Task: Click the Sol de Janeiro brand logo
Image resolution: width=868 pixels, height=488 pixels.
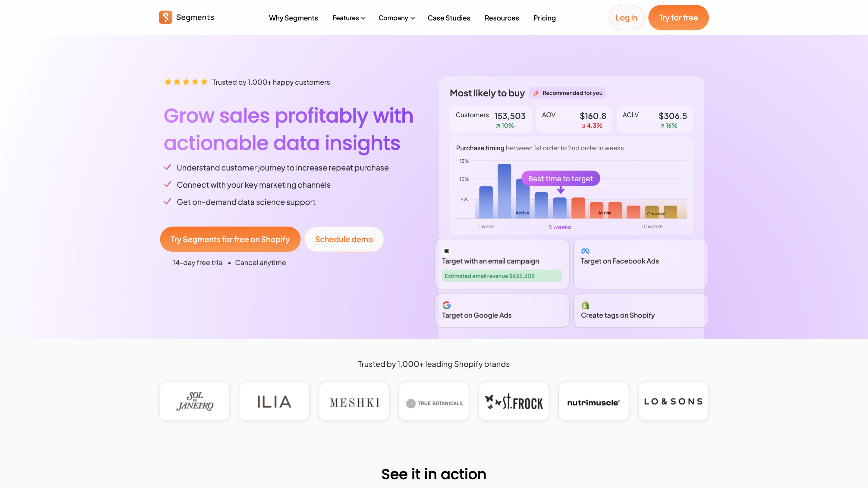Action: pyautogui.click(x=194, y=401)
